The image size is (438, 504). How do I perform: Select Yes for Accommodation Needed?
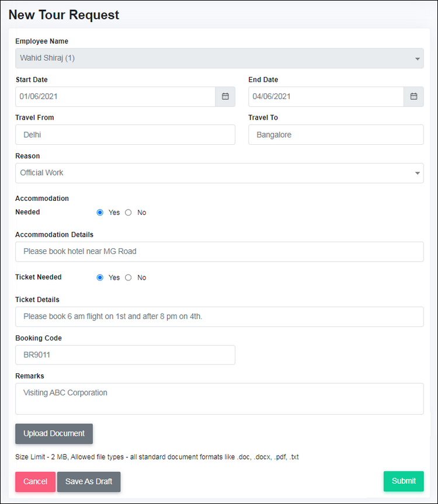tap(100, 213)
